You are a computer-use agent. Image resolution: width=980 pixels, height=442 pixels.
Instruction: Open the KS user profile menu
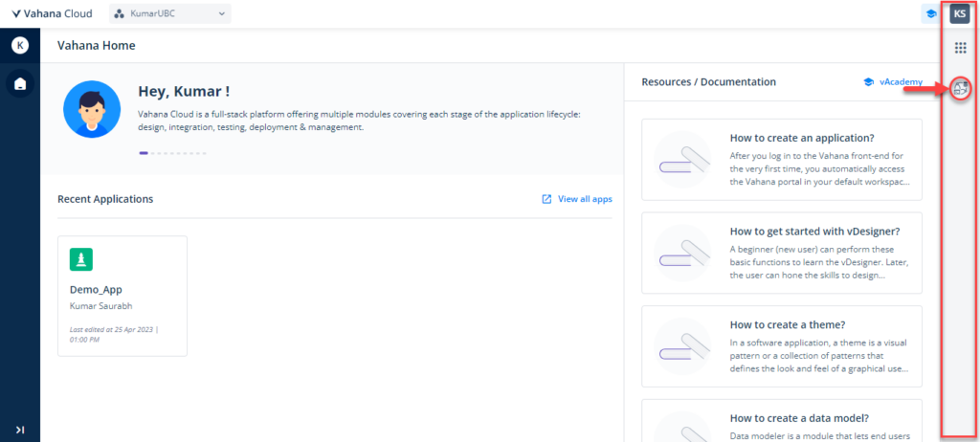959,13
